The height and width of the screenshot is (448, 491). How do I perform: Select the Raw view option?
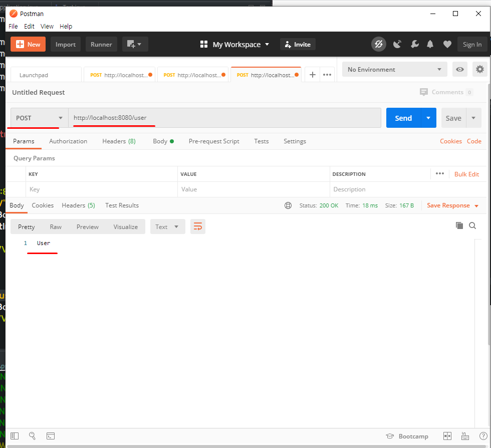click(56, 227)
